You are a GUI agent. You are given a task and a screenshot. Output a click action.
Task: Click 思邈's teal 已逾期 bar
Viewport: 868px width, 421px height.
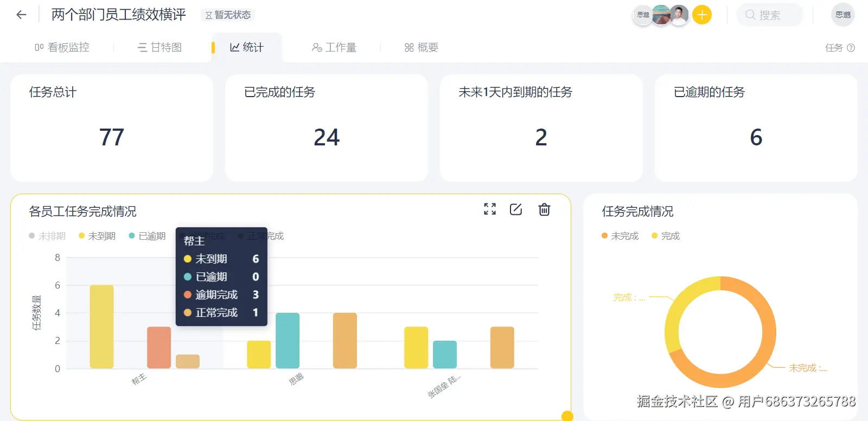click(x=288, y=341)
